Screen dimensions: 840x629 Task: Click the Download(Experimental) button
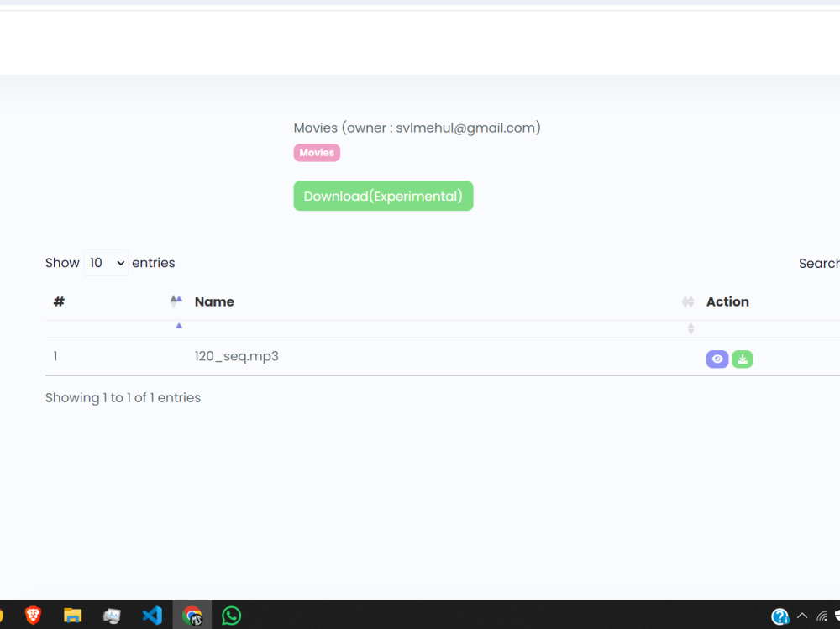[x=383, y=196]
